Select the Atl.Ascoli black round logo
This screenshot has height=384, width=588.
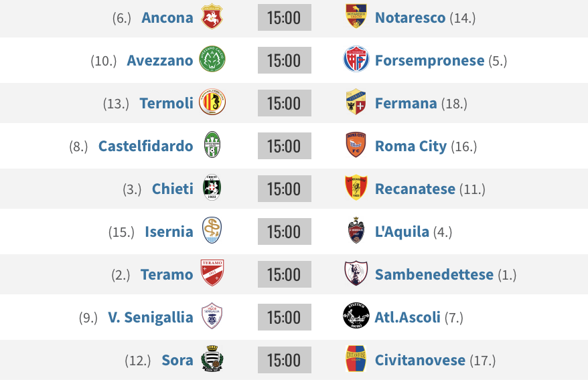[x=356, y=316]
